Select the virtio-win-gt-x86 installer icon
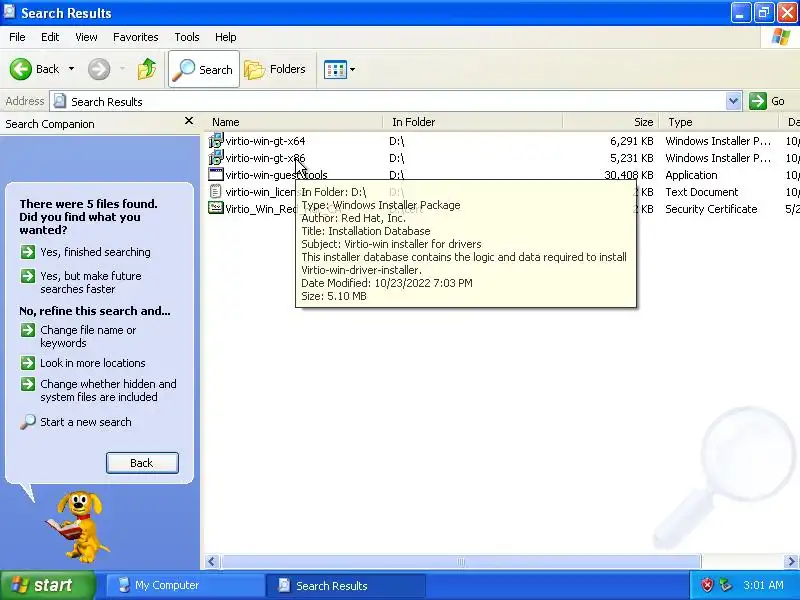800x600 pixels. (x=216, y=158)
